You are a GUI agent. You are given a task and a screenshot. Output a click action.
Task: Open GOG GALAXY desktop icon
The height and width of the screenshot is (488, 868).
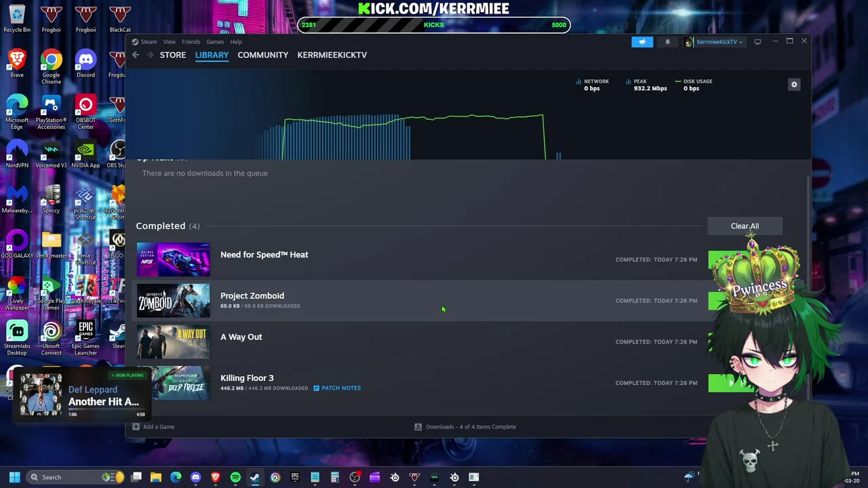tap(17, 244)
